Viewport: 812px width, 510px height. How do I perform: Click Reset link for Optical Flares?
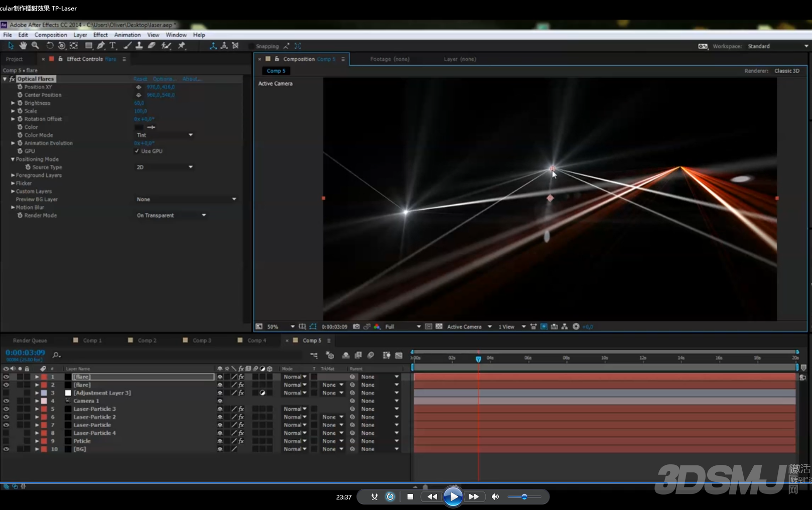pyautogui.click(x=140, y=79)
